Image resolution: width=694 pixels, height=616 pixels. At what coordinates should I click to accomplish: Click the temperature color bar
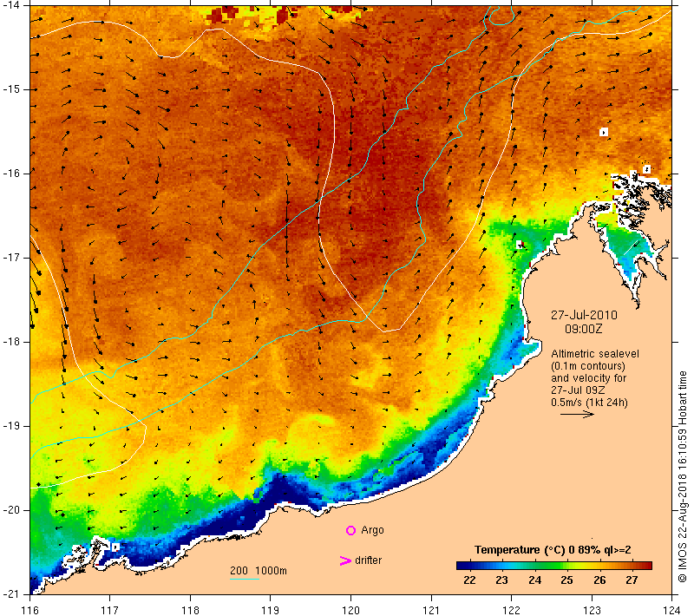(x=554, y=565)
